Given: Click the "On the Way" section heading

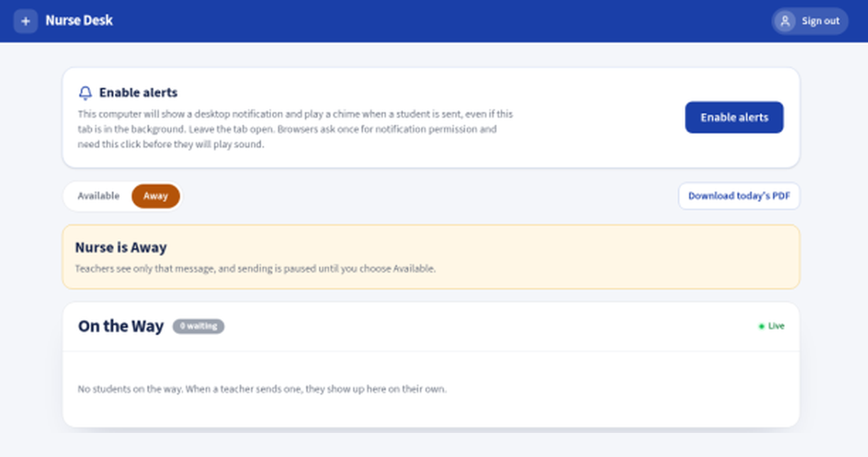Looking at the screenshot, I should [x=121, y=326].
